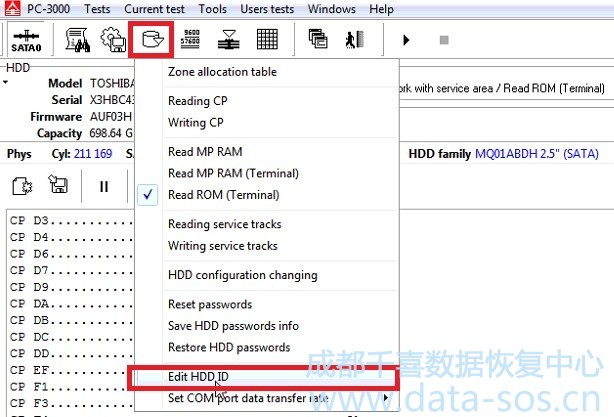Viewport: 614px width, 417px height.
Task: Click the document with gear icon
Action: pyautogui.click(x=22, y=186)
